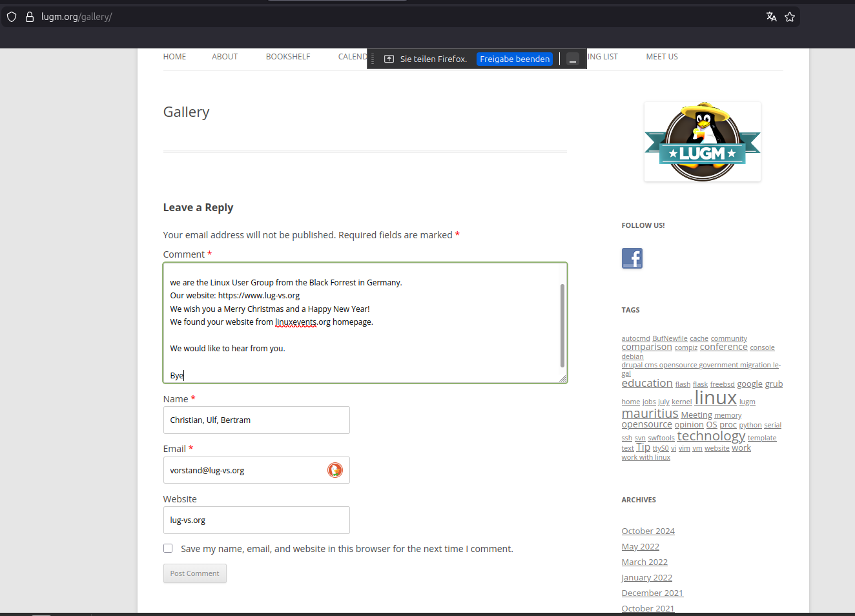Go to the MEET US page
The height and width of the screenshot is (616, 855).
point(661,57)
